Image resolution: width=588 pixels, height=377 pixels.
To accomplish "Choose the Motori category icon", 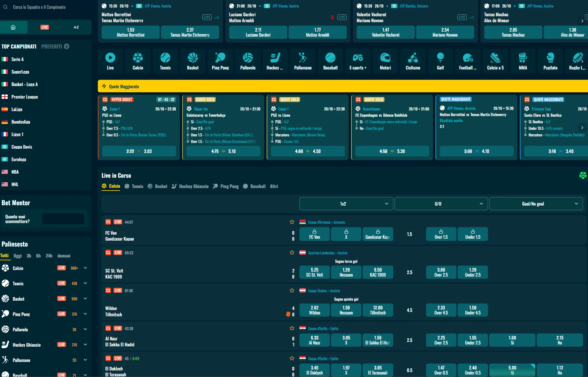I will pyautogui.click(x=385, y=61).
